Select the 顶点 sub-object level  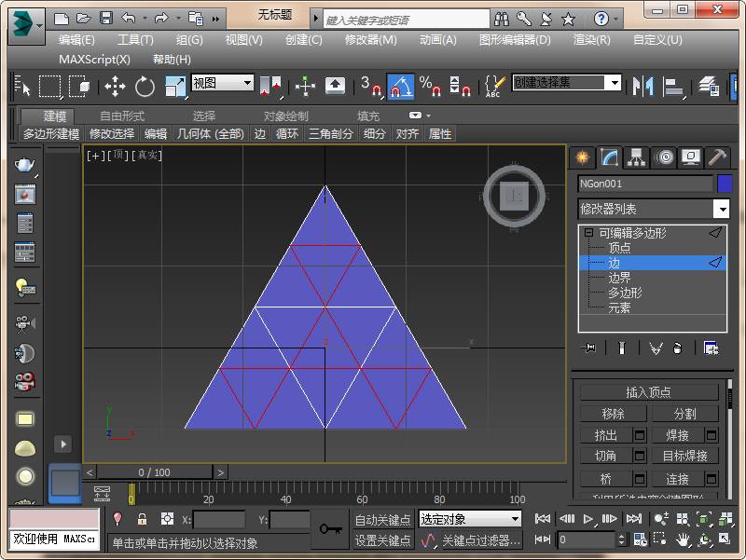click(x=619, y=248)
